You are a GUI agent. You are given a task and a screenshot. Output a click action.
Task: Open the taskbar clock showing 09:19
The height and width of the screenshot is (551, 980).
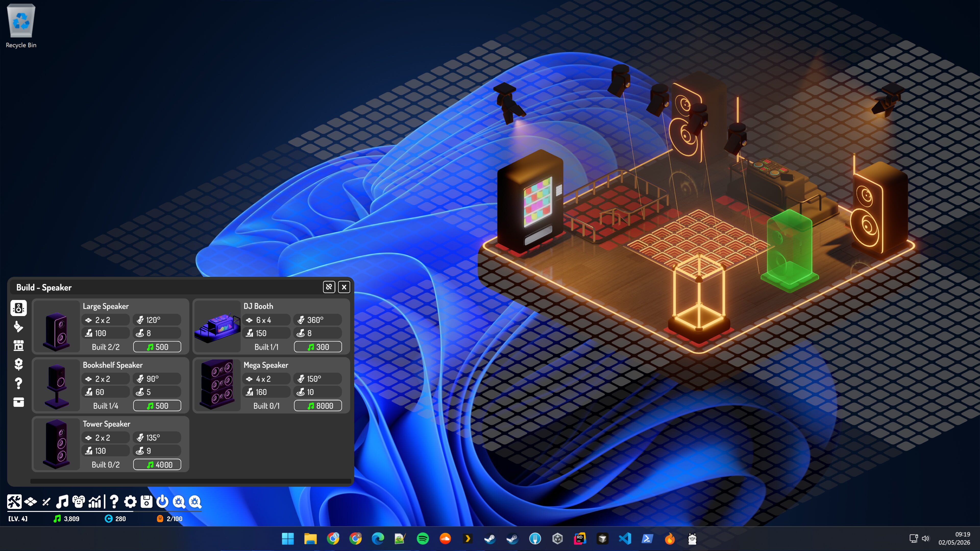click(x=954, y=539)
